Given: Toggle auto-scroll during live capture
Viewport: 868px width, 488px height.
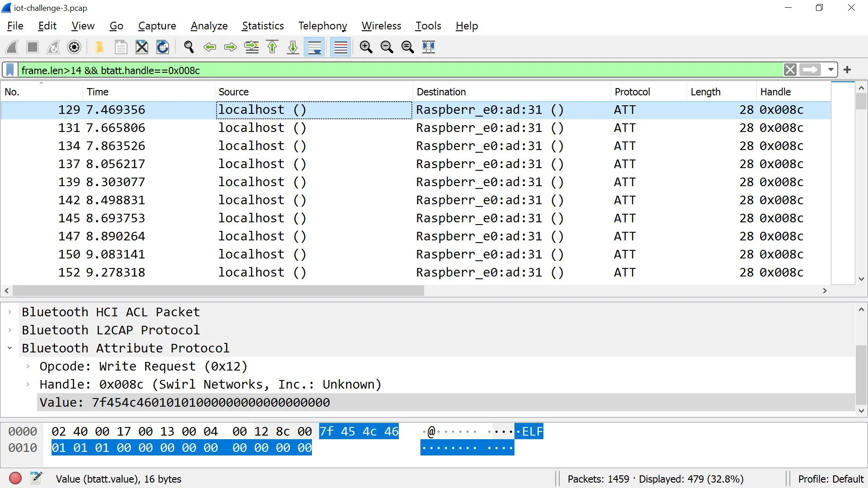Looking at the screenshot, I should coord(315,47).
